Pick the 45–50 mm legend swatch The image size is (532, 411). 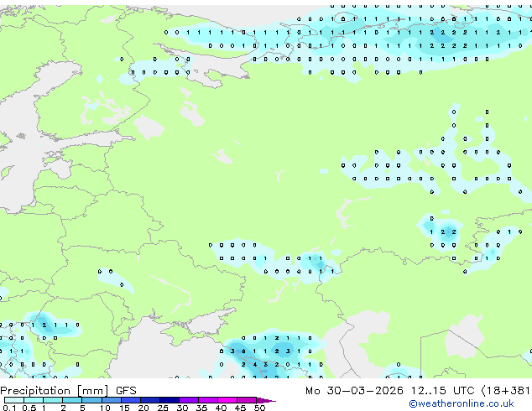tap(247, 400)
